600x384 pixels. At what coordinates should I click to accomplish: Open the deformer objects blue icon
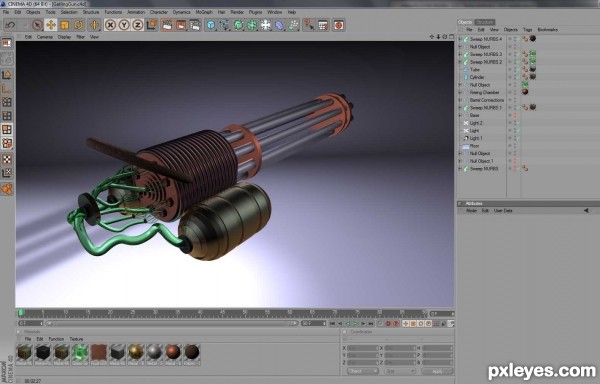click(280, 25)
